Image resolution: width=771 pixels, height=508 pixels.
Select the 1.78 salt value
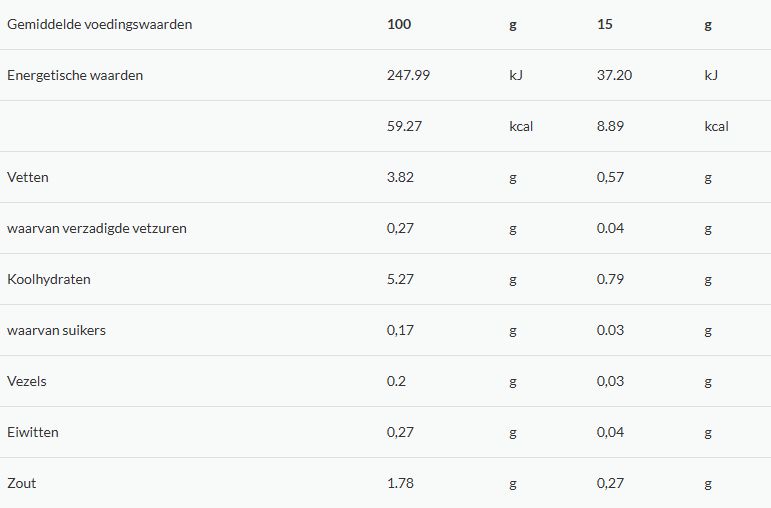[400, 483]
